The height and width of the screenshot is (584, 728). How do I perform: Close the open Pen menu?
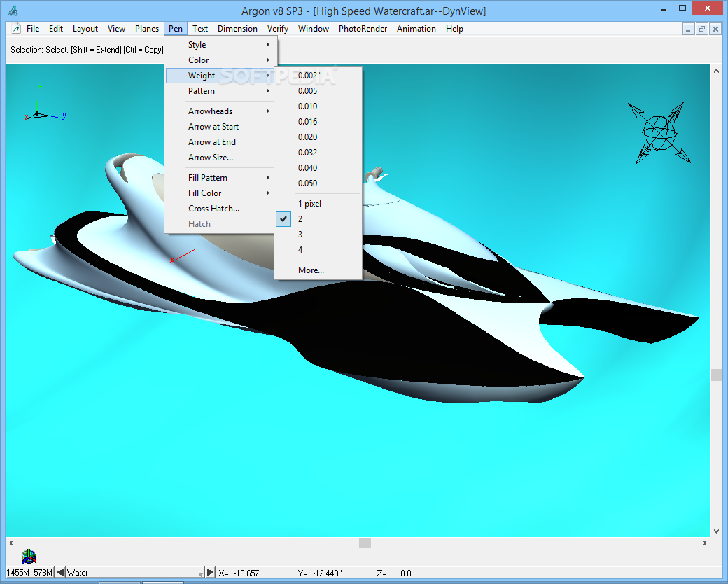[x=176, y=28]
